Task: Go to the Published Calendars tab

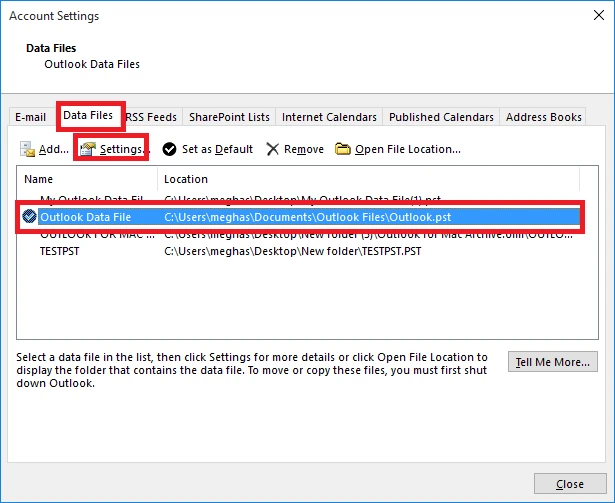Action: point(441,117)
